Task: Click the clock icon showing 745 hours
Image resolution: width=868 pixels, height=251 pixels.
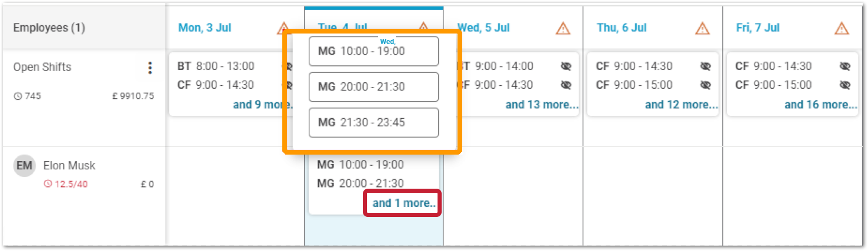Action: click(x=18, y=96)
